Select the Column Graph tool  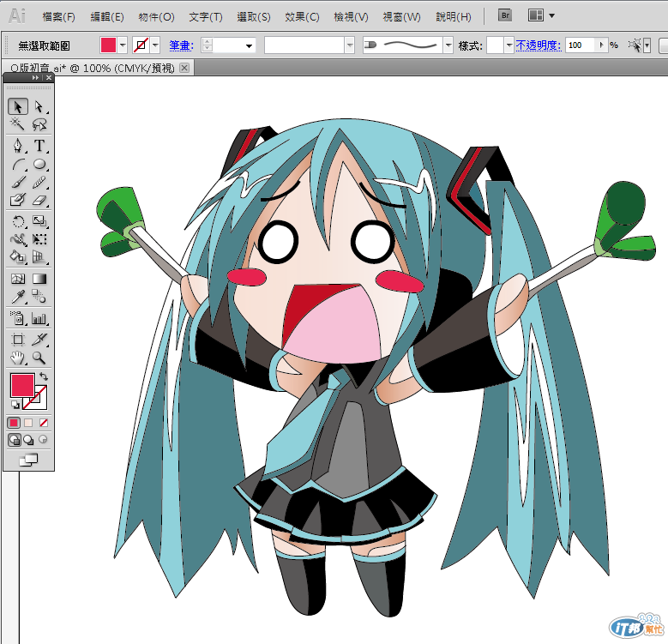click(39, 318)
